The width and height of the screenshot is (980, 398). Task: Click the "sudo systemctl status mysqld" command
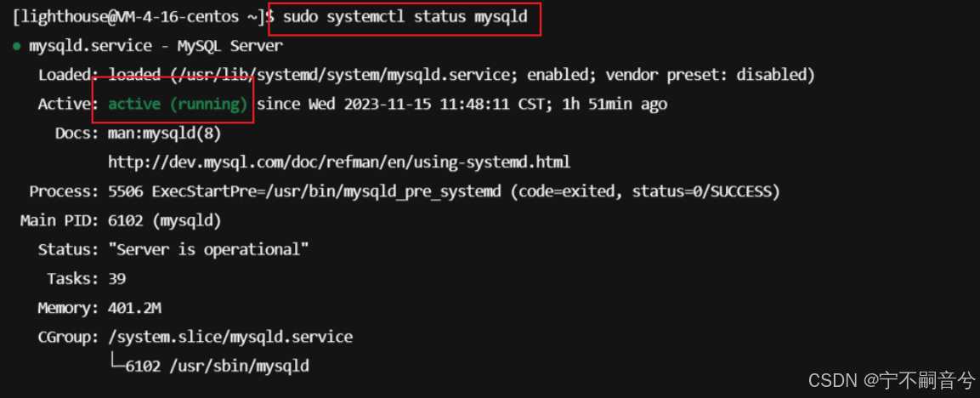tap(405, 17)
